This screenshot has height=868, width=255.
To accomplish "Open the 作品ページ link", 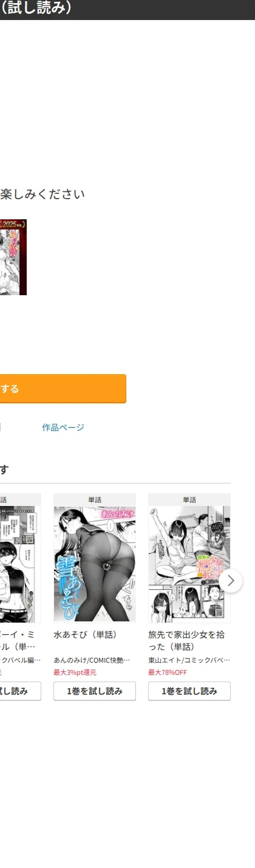I will tap(63, 428).
